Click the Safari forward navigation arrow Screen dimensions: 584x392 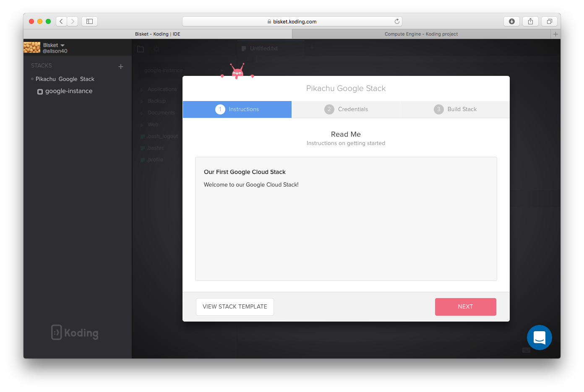pos(73,21)
